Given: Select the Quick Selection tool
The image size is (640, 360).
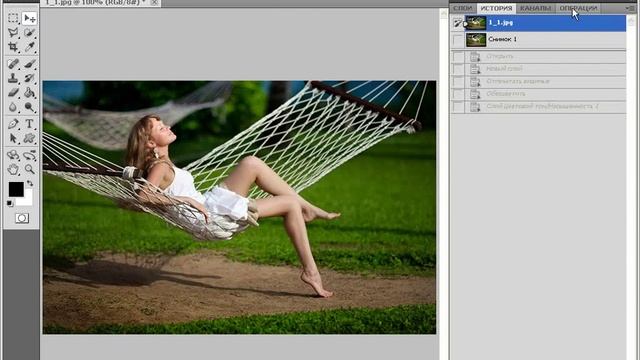Looking at the screenshot, I should 29,33.
